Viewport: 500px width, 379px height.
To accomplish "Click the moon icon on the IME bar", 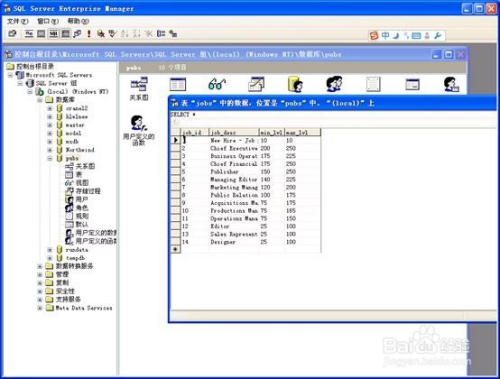I will click(396, 35).
